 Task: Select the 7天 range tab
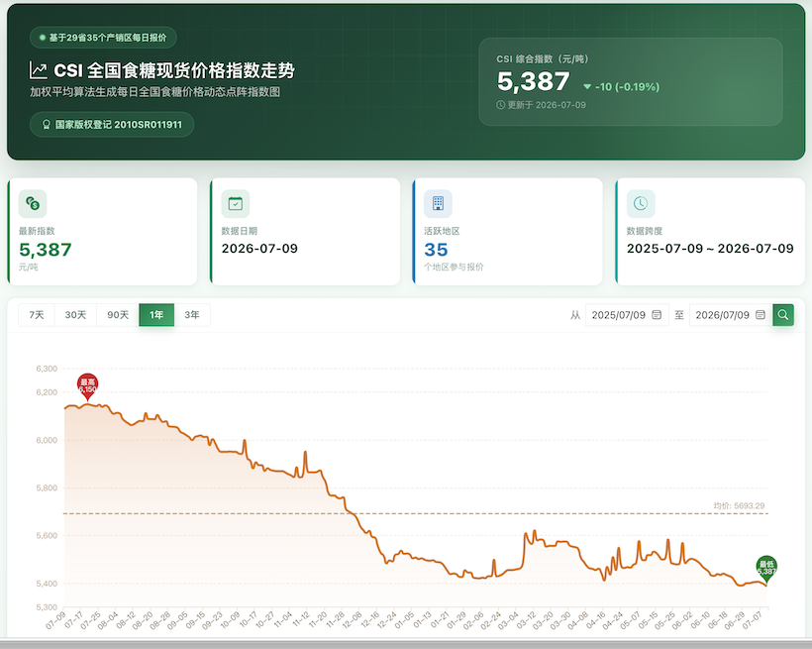coord(37,315)
